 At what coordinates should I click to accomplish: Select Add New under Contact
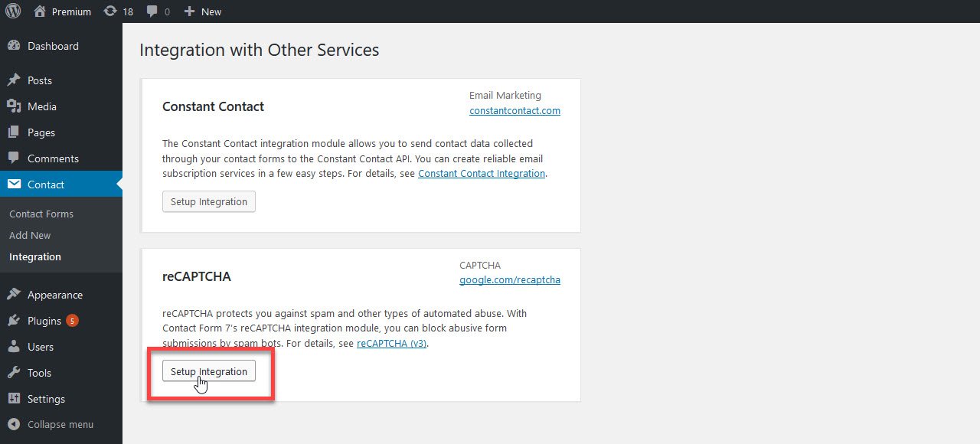[x=30, y=235]
